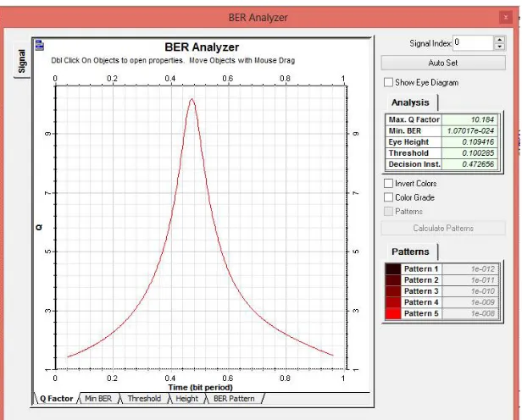Click the Max. Q Factor label
Image resolution: width=522 pixels, height=420 pixels.
pos(414,119)
